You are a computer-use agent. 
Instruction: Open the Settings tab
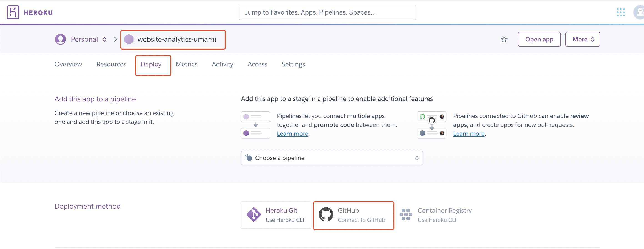click(x=293, y=64)
